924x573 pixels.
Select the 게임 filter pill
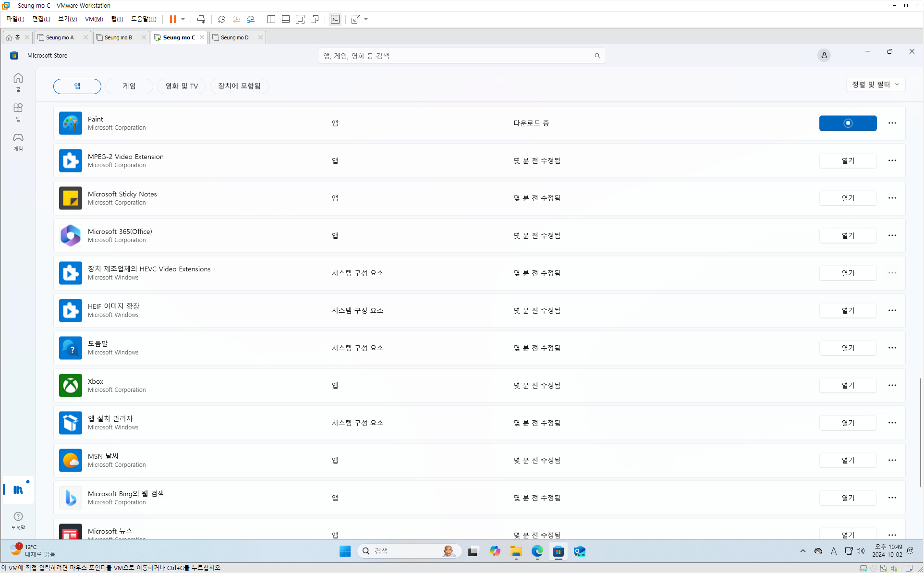tap(129, 86)
